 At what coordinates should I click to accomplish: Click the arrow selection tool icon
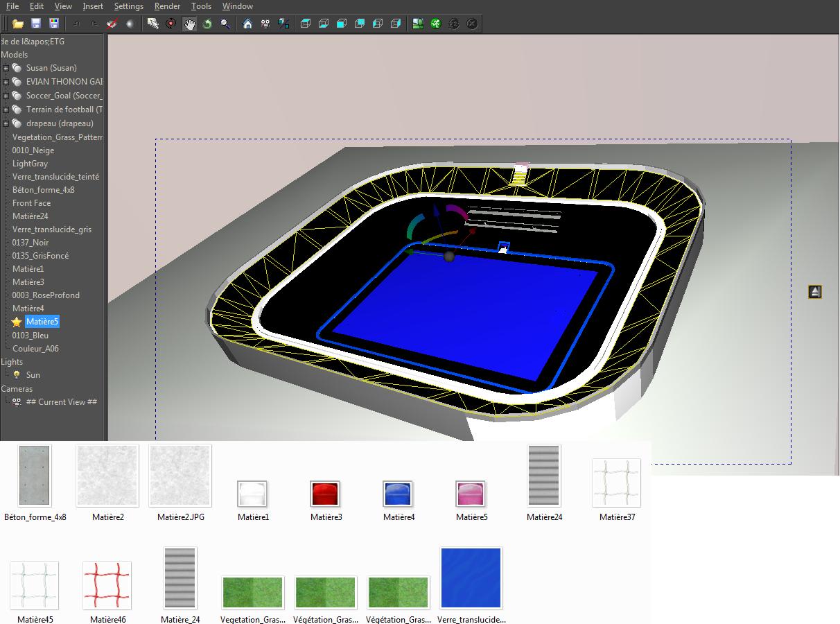click(153, 24)
